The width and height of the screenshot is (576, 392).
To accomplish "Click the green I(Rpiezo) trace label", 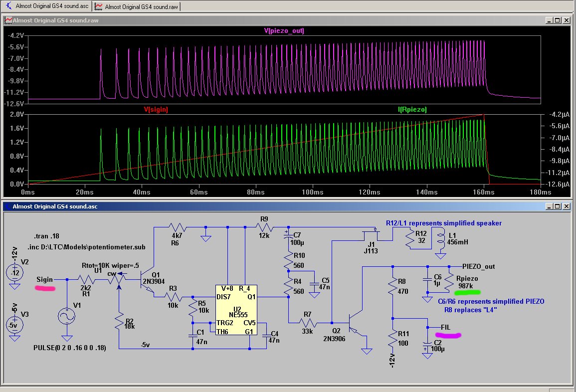I will [x=411, y=109].
